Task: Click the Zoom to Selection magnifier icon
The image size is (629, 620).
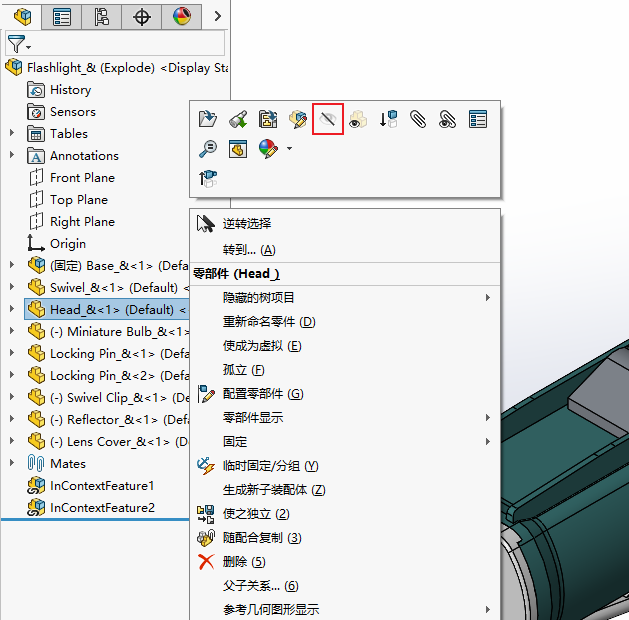Action: 208,149
